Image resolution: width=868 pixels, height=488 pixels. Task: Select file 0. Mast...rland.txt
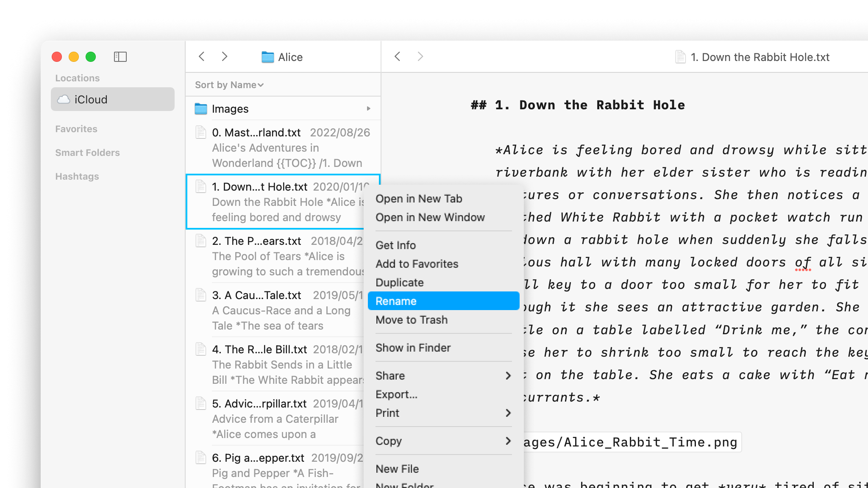click(x=283, y=147)
